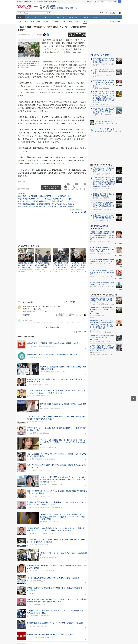Open article 無秩序メガソーラー「猛反対」の高市首相
Image resolution: width=138 pixels, height=644 pixels.
(56, 429)
